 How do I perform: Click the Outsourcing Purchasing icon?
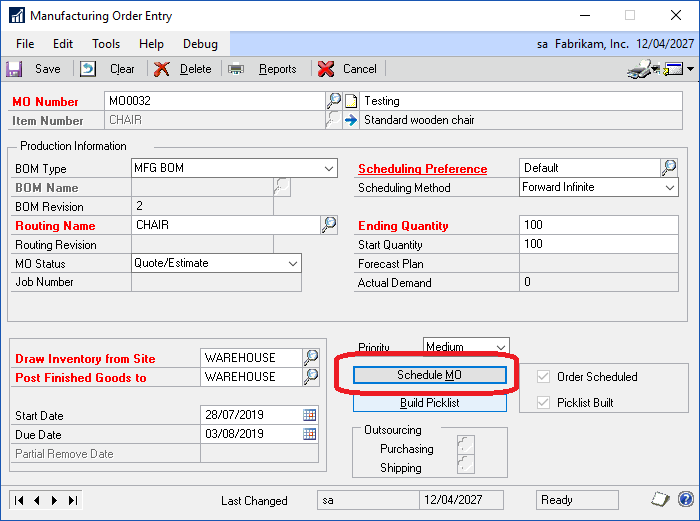466,445
